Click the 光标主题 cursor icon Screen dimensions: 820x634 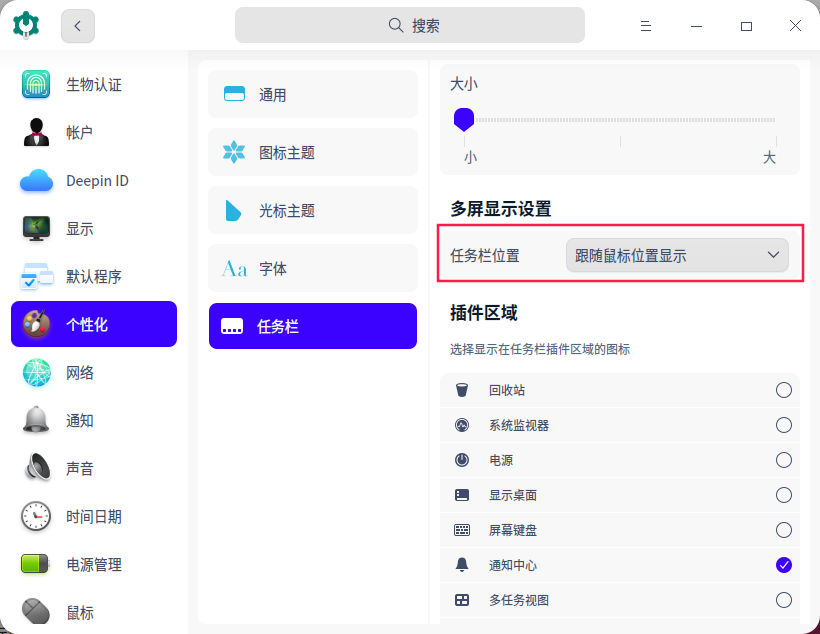coord(233,210)
